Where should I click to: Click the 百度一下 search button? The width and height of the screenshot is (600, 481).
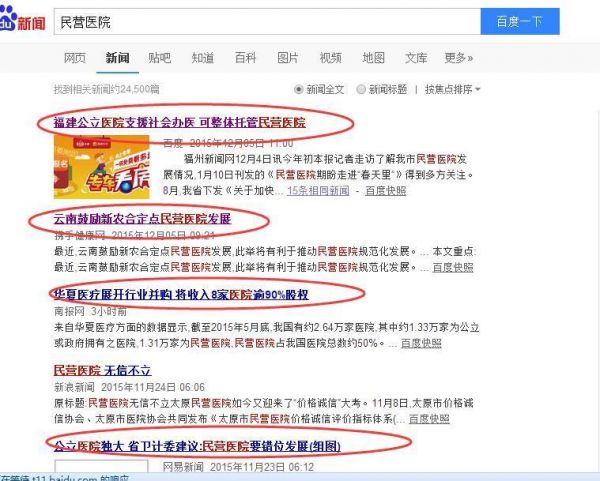520,22
